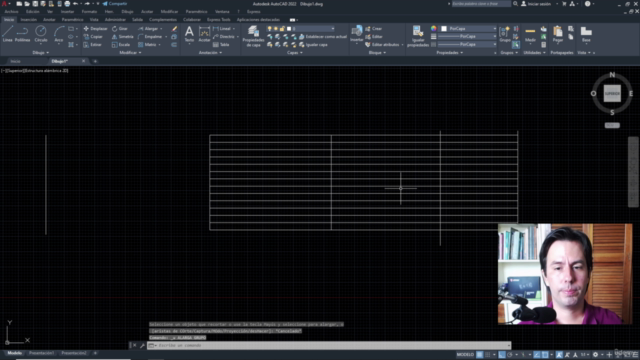This screenshot has height=360, width=640.
Task: Select the Línea drawing tool
Action: (7, 33)
